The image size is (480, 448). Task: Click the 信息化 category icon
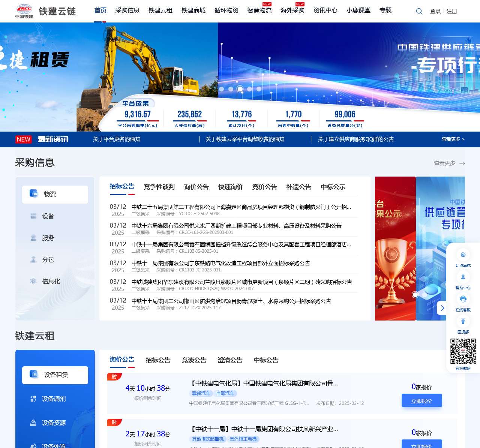coord(33,281)
